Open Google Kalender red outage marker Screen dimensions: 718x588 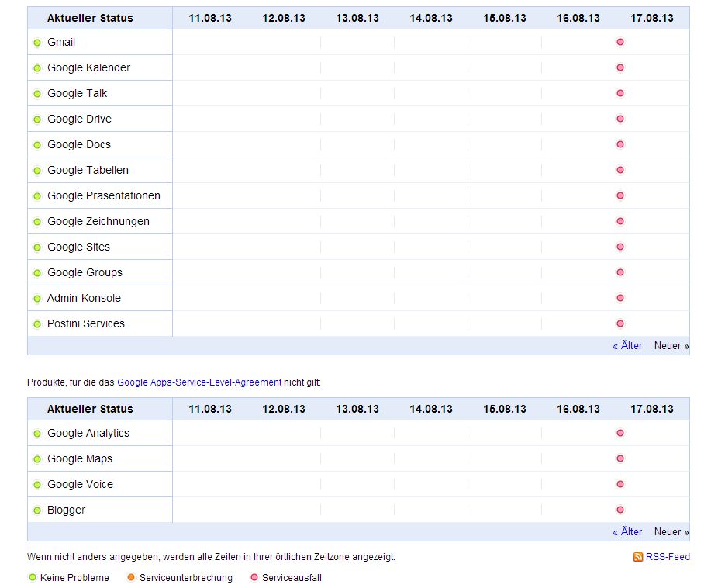pos(620,67)
